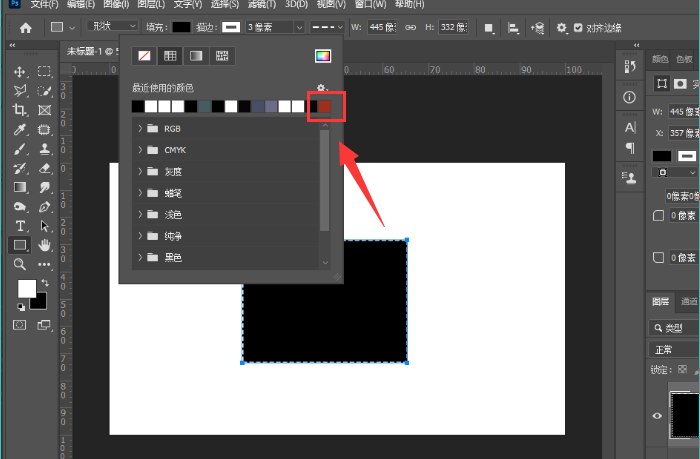Viewport: 700px width, 459px height.
Task: Select the Rectangular Marquee tool
Action: (44, 71)
